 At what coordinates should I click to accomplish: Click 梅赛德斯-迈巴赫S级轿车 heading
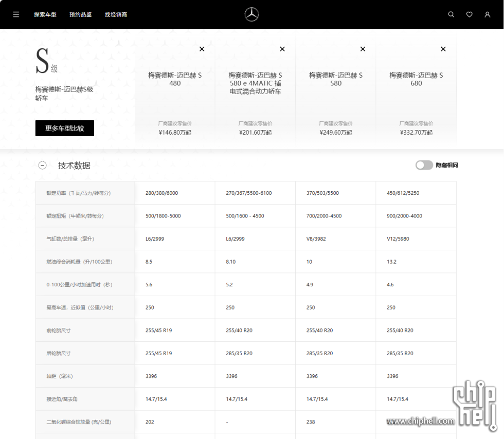[64, 94]
